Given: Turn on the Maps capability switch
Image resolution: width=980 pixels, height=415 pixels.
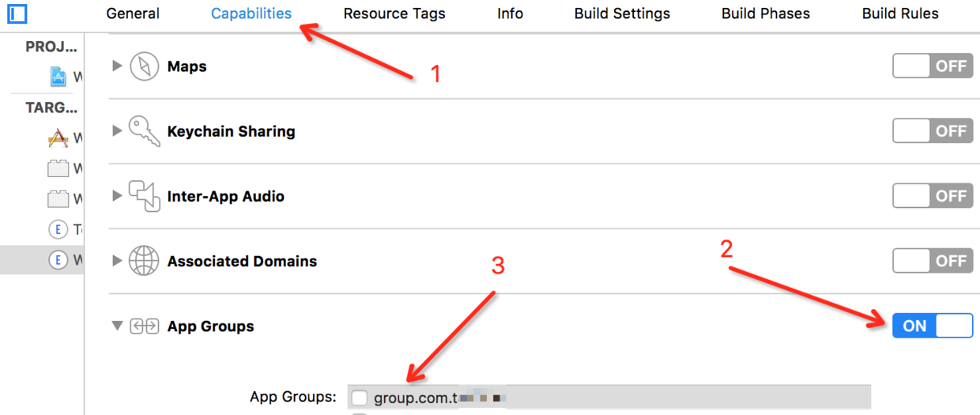Looking at the screenshot, I should (x=933, y=66).
